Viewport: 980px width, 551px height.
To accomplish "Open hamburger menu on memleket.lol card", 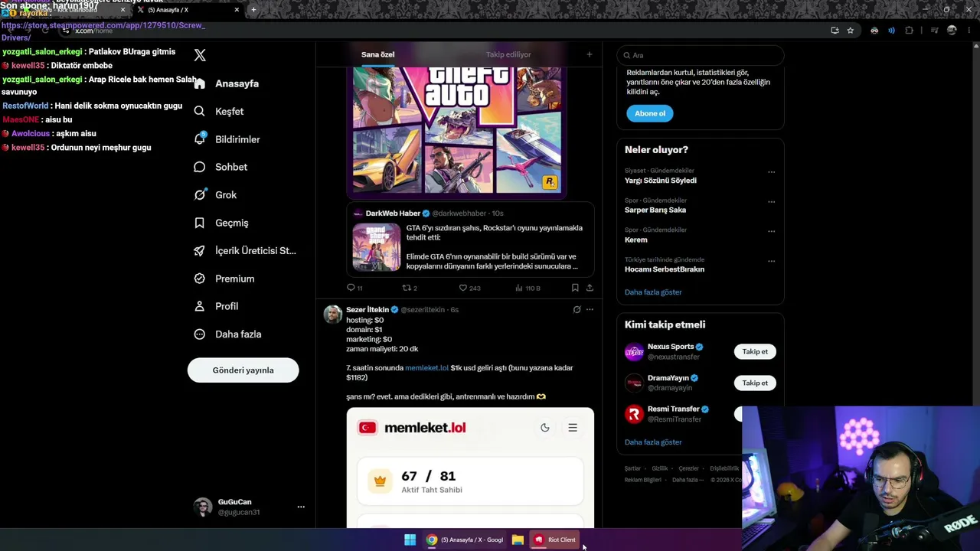I will pos(573,428).
